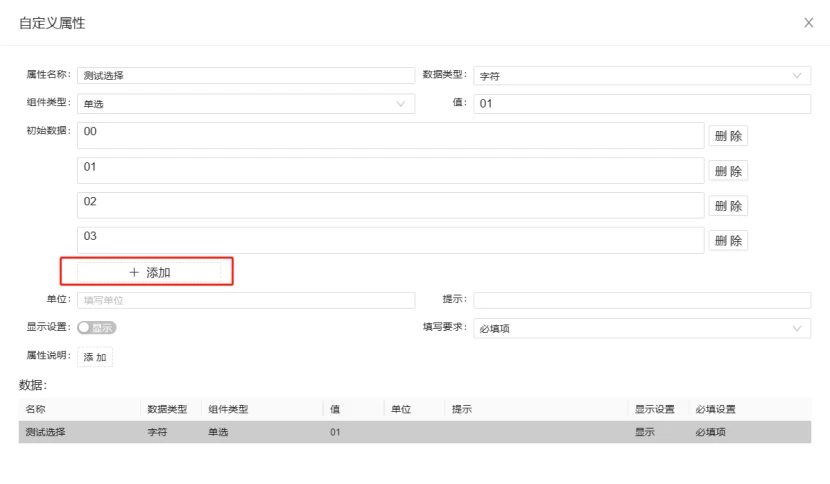This screenshot has height=484, width=830.
Task: Edit the initial data field 01
Action: click(391, 171)
